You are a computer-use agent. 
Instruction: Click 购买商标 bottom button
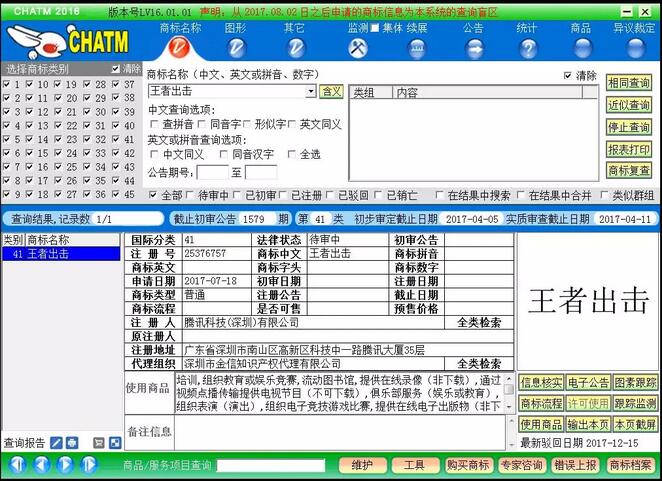tap(468, 465)
